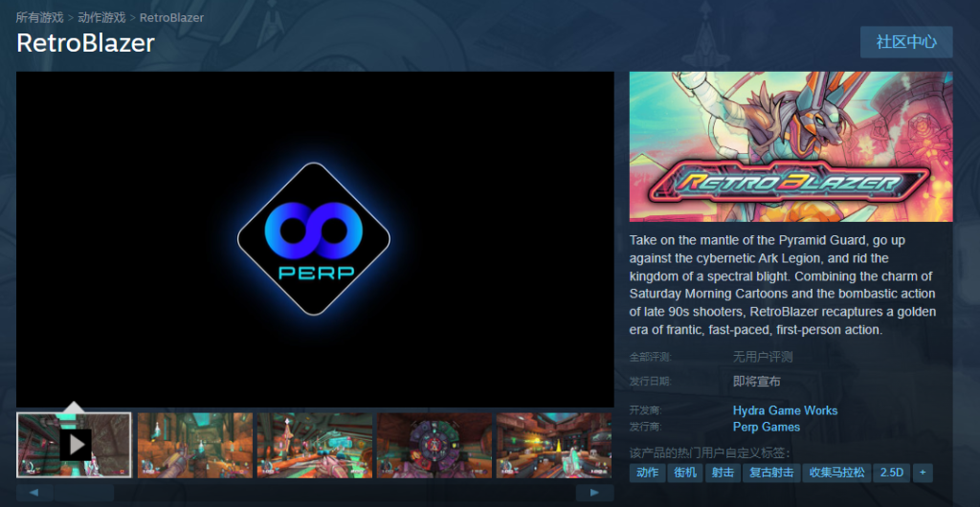This screenshot has height=507, width=980.
Task: Click the left arrow of thumbnail strip
Action: [33, 493]
